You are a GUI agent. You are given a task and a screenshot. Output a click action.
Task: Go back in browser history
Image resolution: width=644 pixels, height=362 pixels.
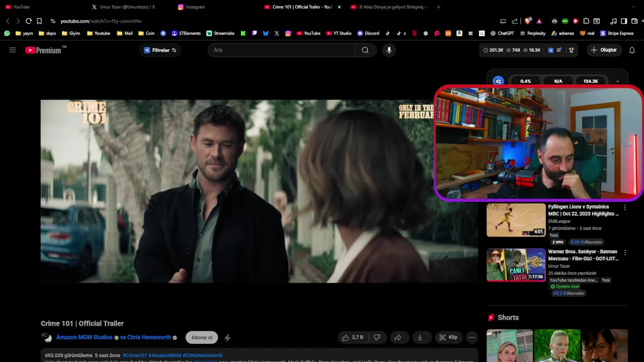click(x=8, y=21)
